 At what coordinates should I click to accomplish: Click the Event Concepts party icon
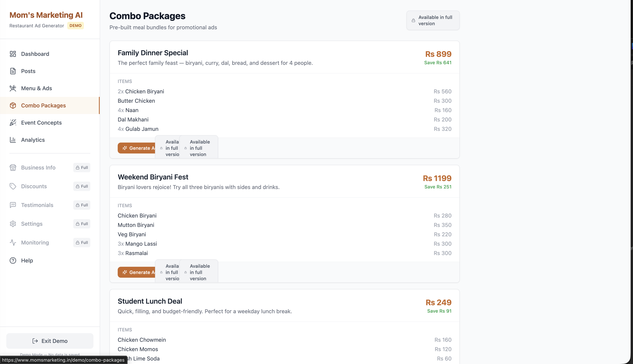(13, 122)
